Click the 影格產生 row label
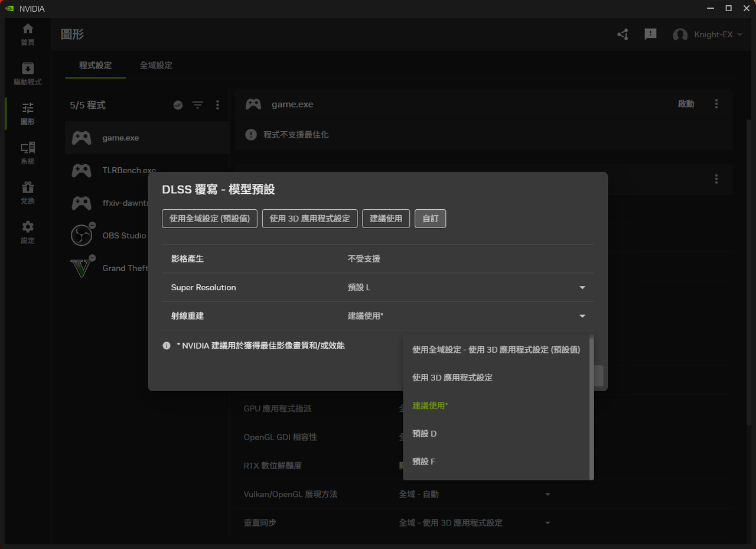This screenshot has width=756, height=549. point(187,259)
